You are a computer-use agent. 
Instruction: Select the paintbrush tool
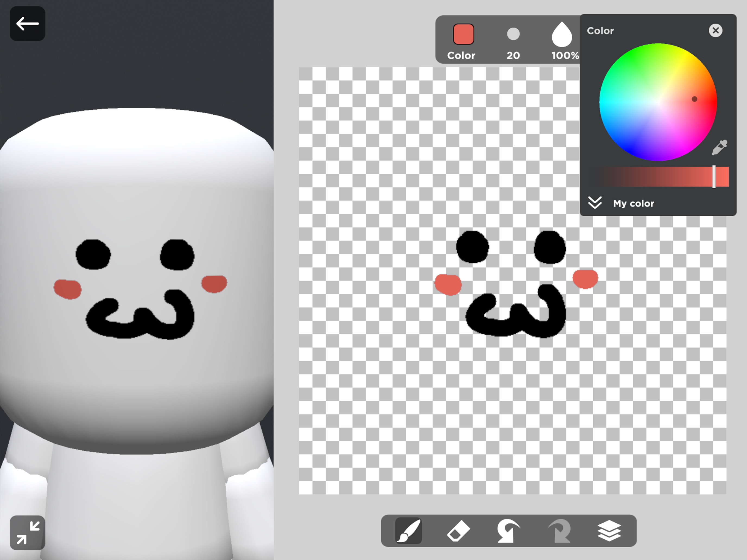click(408, 531)
